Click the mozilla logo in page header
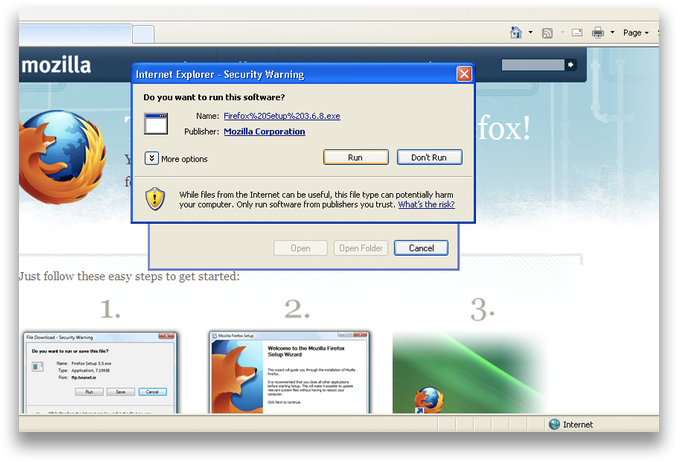 coord(56,65)
